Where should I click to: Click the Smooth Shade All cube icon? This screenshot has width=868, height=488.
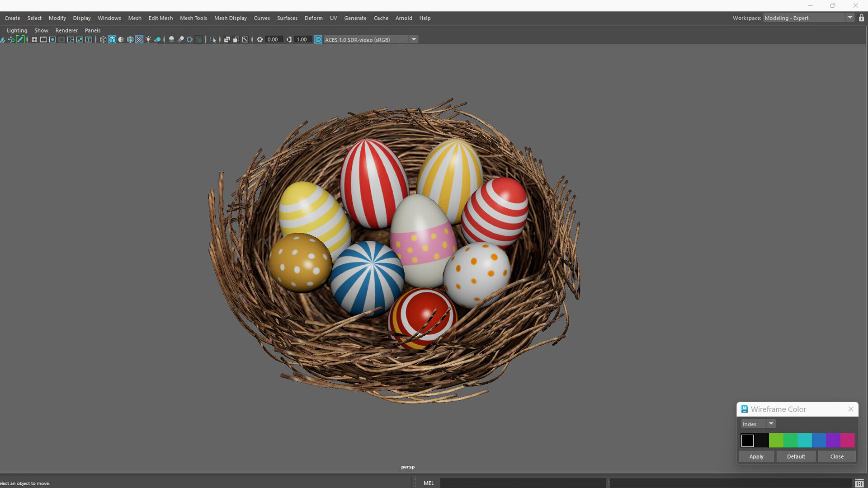coord(112,39)
